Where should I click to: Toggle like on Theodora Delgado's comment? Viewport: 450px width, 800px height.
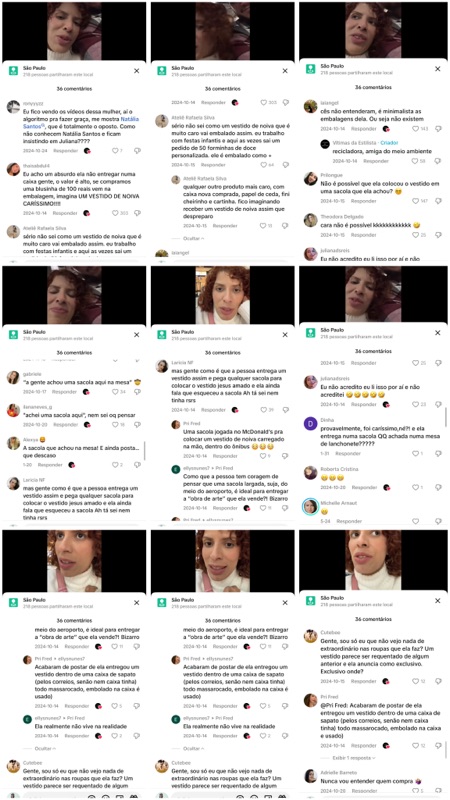coord(415,235)
